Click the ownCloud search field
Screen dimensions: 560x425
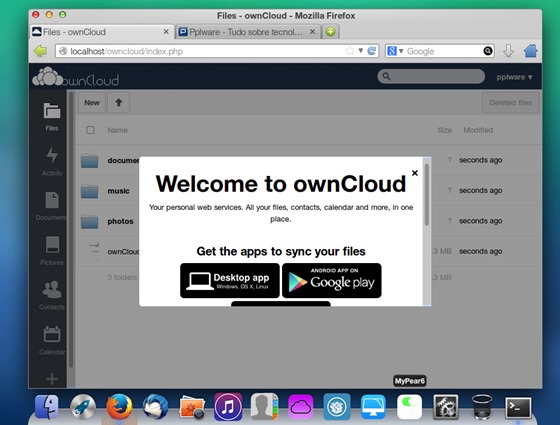click(431, 76)
